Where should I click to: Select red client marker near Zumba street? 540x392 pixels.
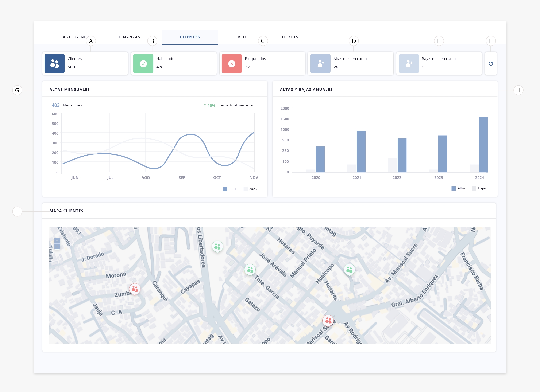[135, 289]
